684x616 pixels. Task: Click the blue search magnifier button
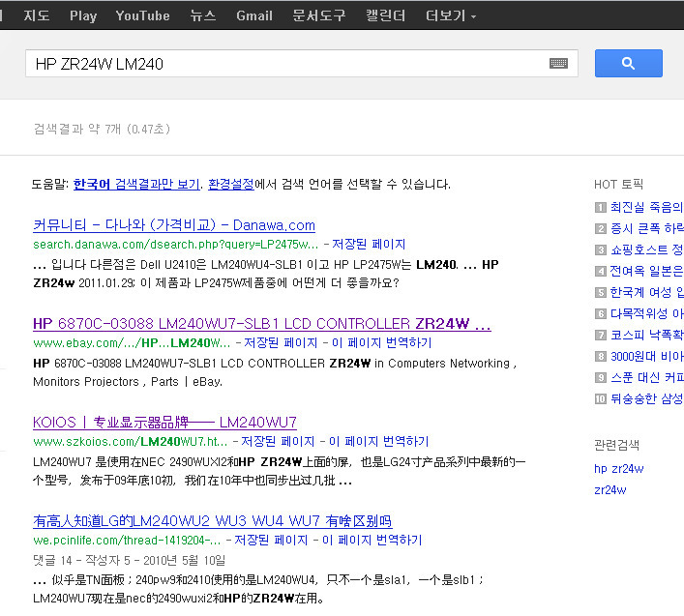628,63
